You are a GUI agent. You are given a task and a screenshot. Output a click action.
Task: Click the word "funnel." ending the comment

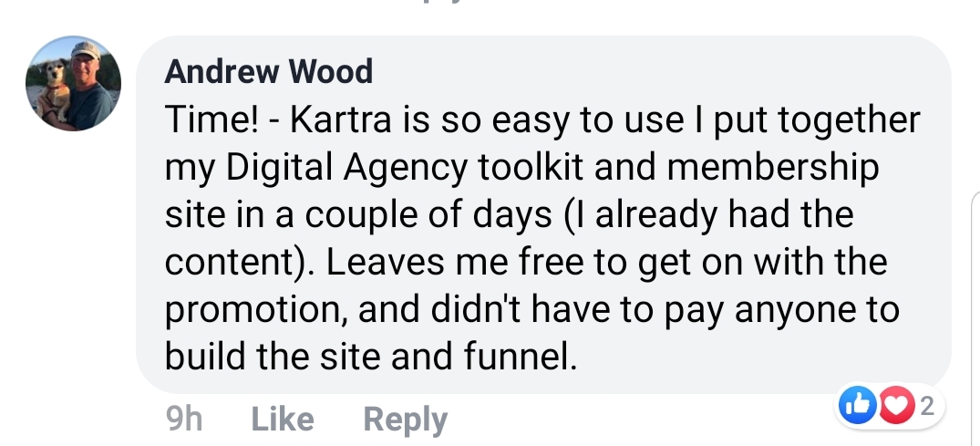click(x=520, y=357)
